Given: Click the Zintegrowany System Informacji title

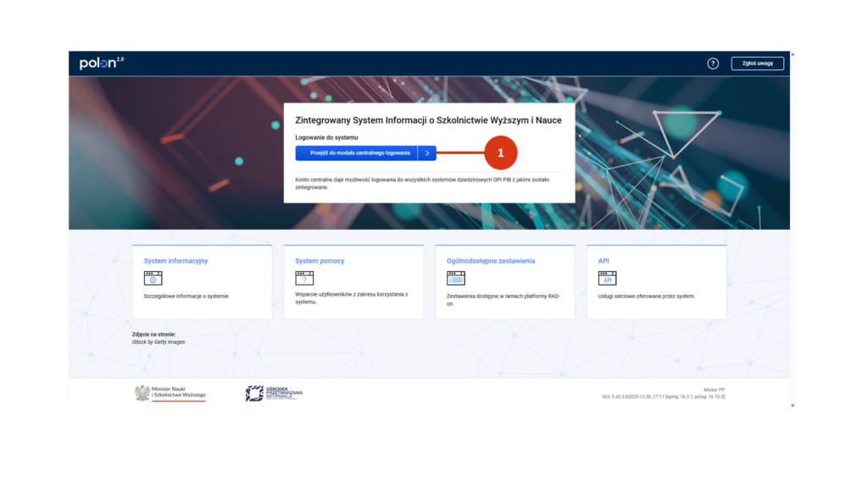Looking at the screenshot, I should [428, 120].
